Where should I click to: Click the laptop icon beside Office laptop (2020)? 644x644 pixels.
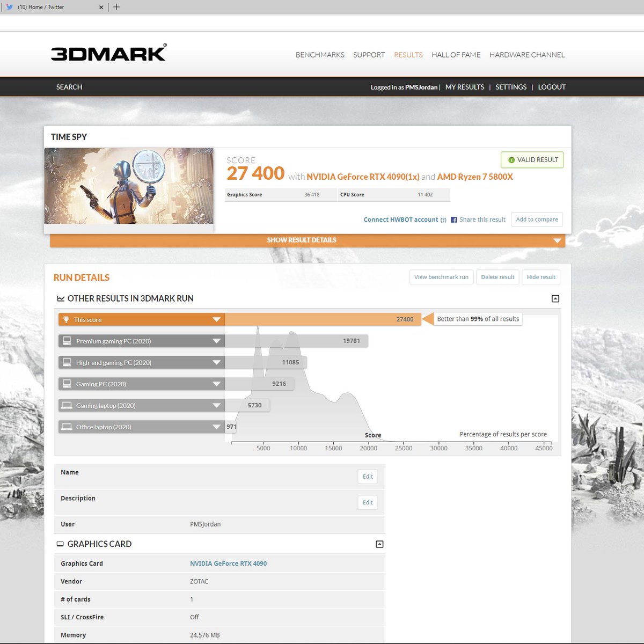(x=67, y=427)
